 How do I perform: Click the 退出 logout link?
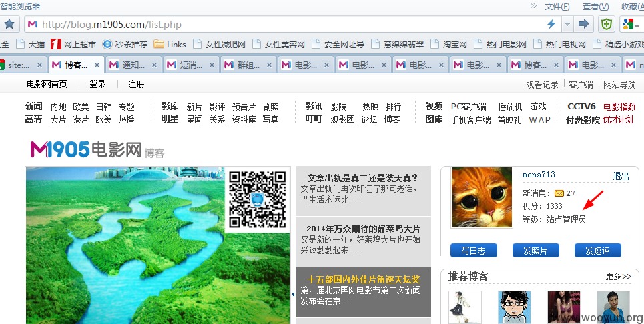pyautogui.click(x=621, y=176)
